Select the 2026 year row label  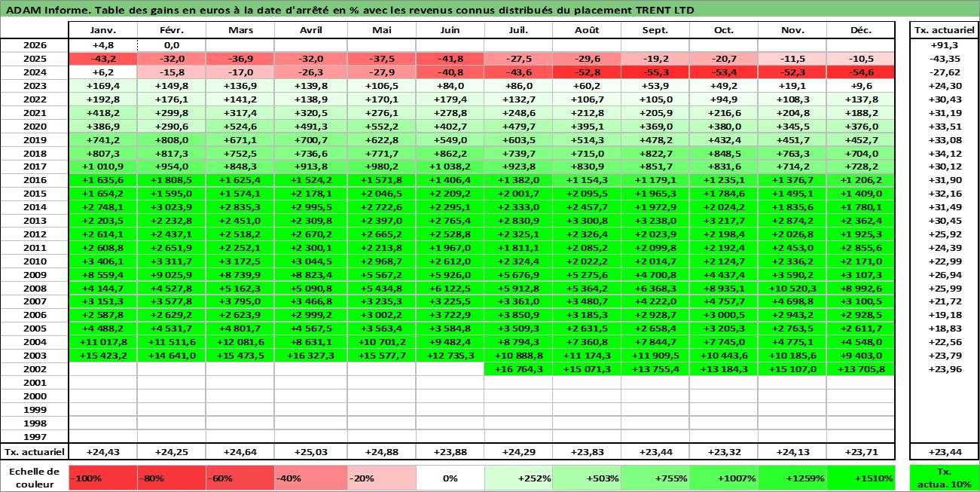[x=34, y=45]
